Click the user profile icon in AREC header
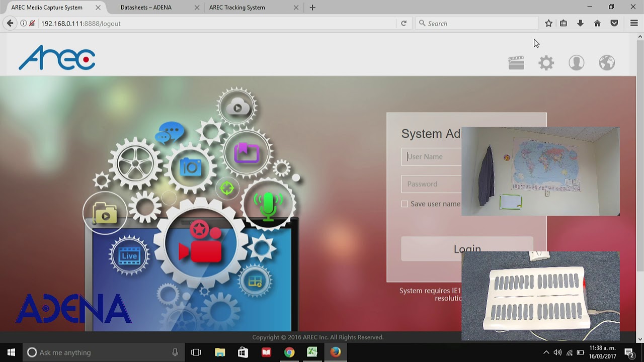The image size is (644, 362). [x=577, y=63]
